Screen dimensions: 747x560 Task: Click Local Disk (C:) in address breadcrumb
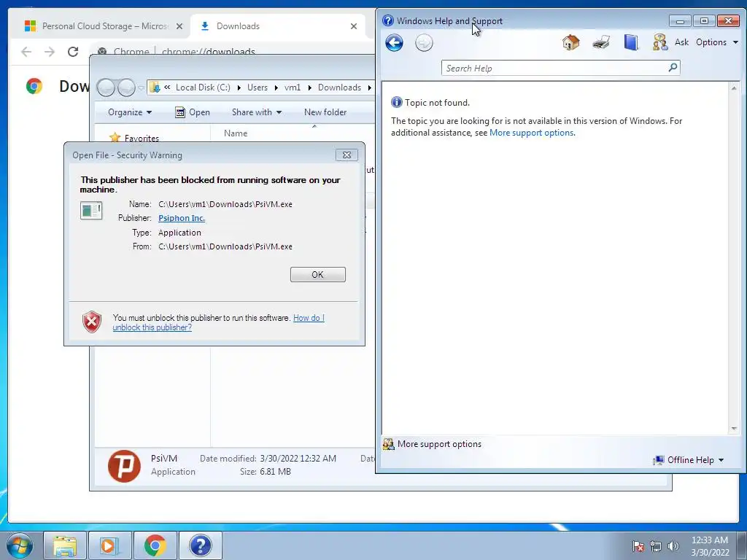pyautogui.click(x=203, y=87)
